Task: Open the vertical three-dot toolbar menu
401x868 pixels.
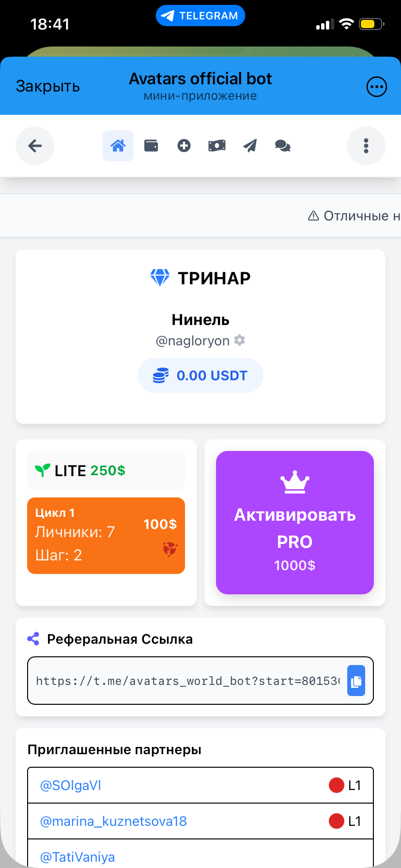Action: [366, 146]
